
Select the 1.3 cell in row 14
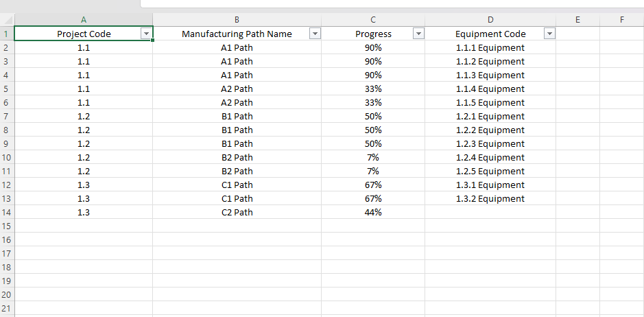(x=84, y=213)
